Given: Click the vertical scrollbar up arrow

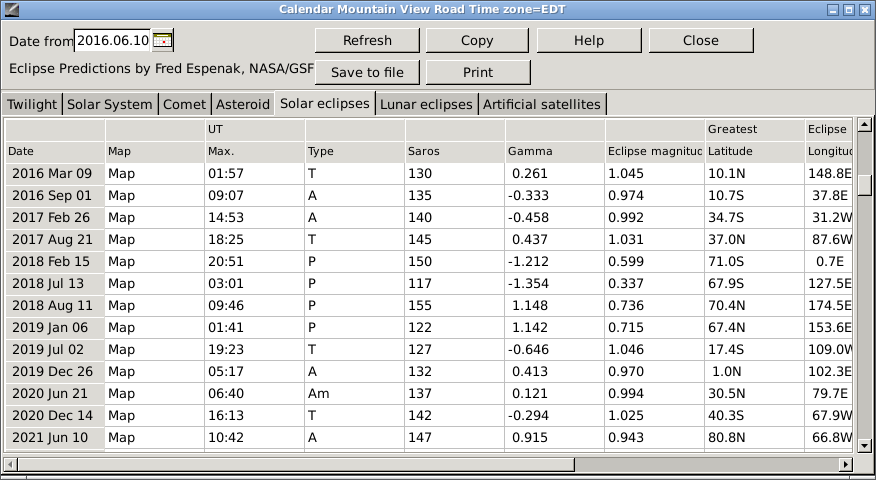Looking at the screenshot, I should tap(864, 125).
